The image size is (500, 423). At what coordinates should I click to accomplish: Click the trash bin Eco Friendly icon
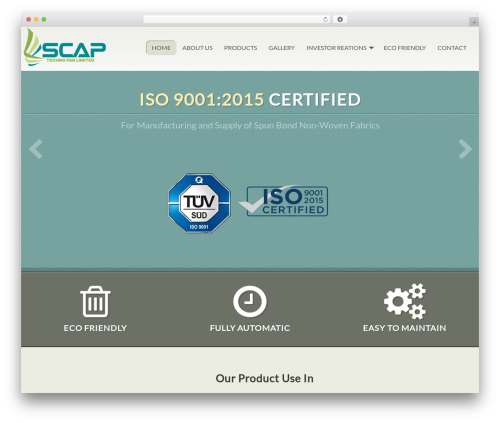pos(95,301)
